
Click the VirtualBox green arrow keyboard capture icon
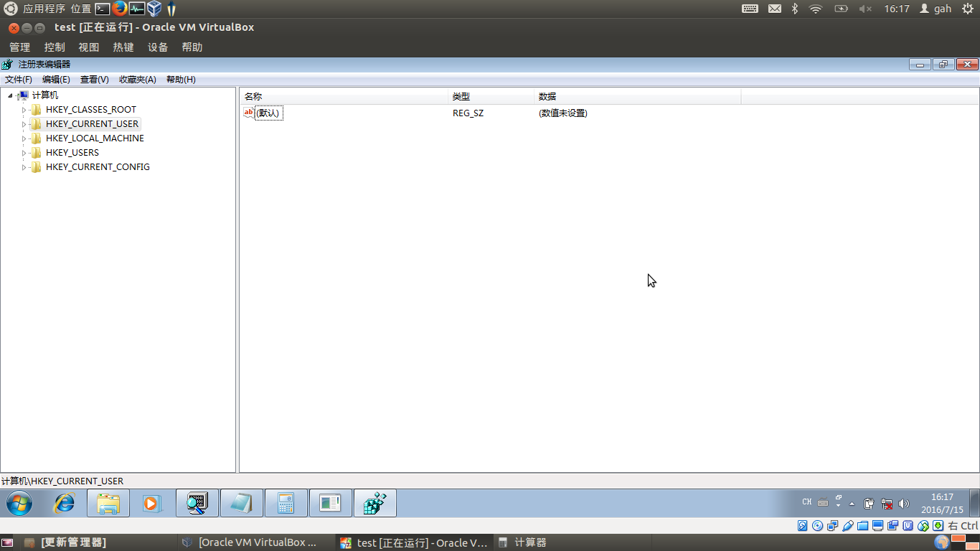938,526
